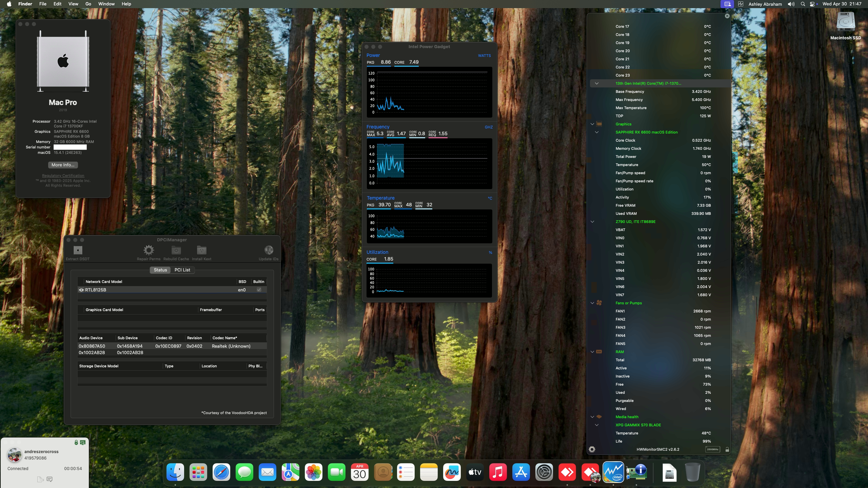Open DPCIManager from the Dock
Screen dimensions: 868x488
636,472
